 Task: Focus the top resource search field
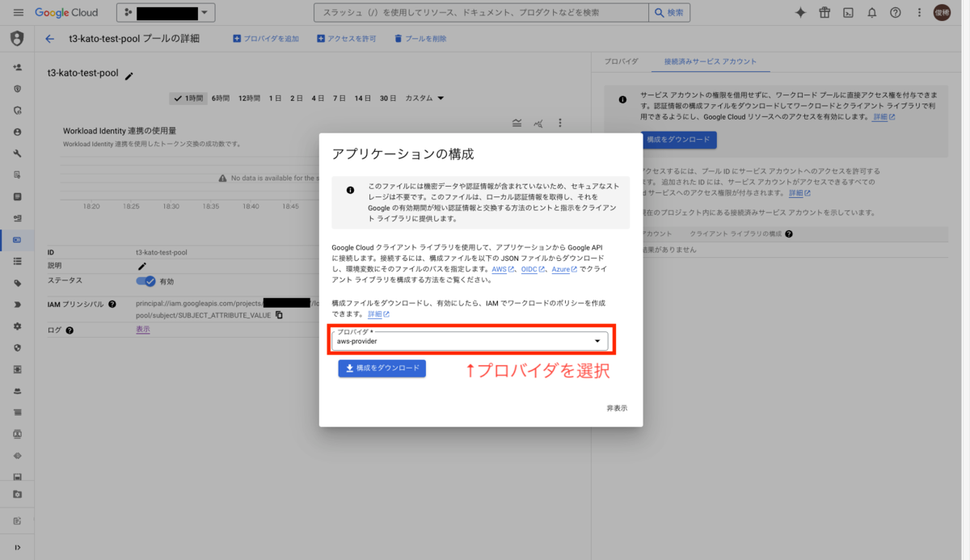pos(481,12)
